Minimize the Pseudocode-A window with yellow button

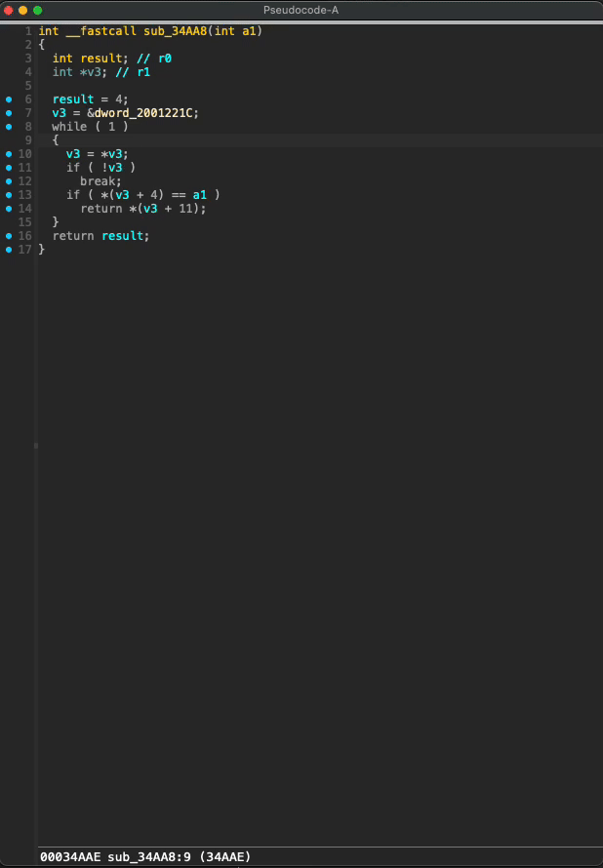point(22,10)
